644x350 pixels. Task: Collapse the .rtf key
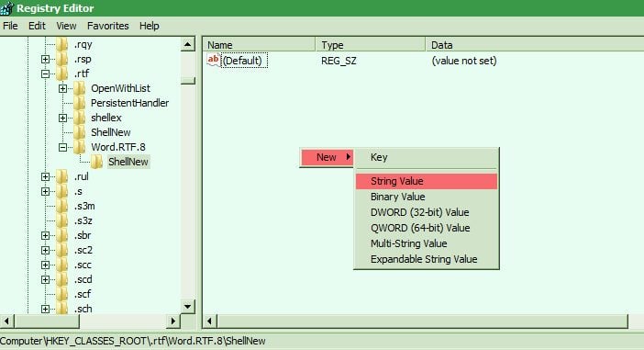(45, 74)
